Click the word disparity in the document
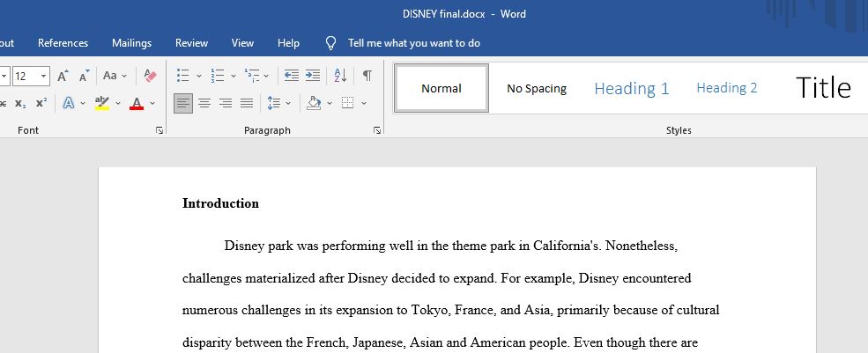This screenshot has width=868, height=353. coord(207,343)
